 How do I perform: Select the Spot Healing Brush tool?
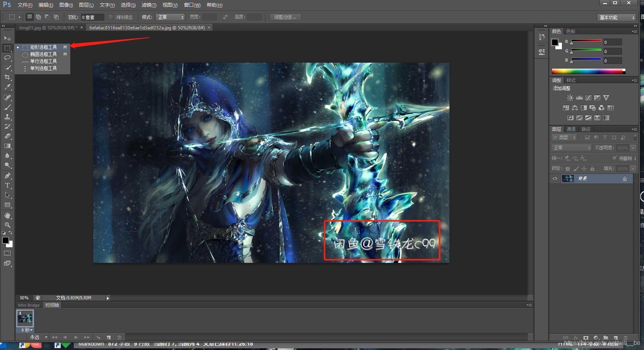point(7,98)
